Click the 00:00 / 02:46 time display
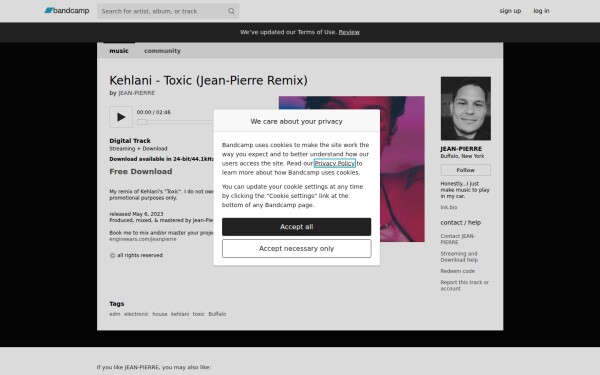The width and height of the screenshot is (600, 375). point(154,112)
